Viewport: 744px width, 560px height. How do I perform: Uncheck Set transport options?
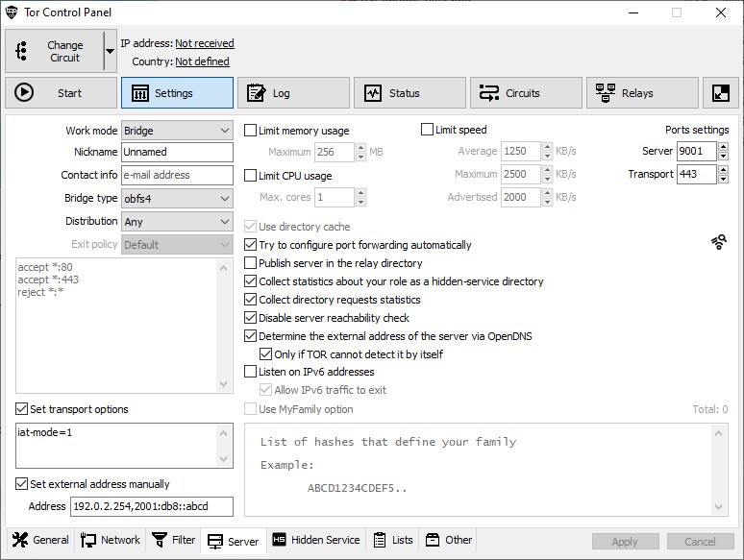21,409
